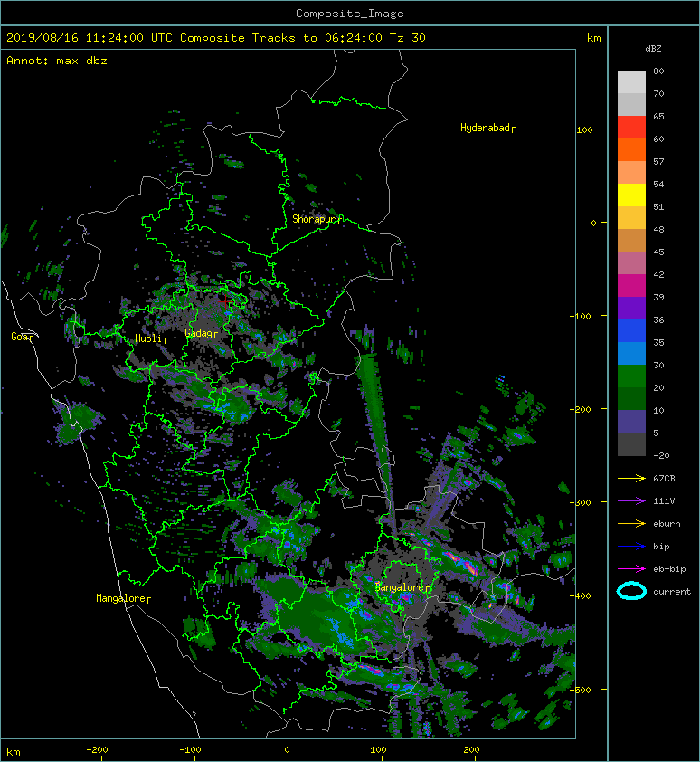Click the Composite_Image title text
The width and height of the screenshot is (700, 762).
coord(350,14)
